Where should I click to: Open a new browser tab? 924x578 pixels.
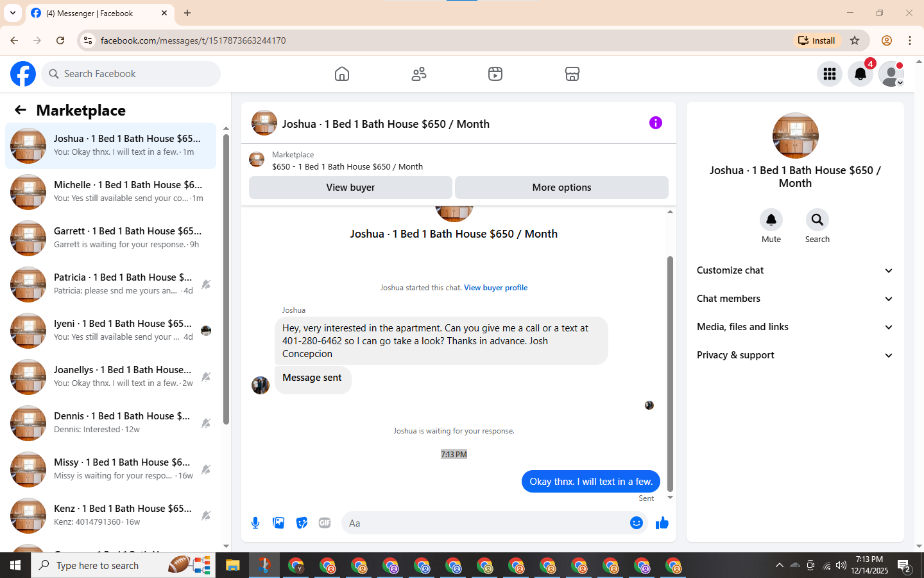click(x=187, y=13)
